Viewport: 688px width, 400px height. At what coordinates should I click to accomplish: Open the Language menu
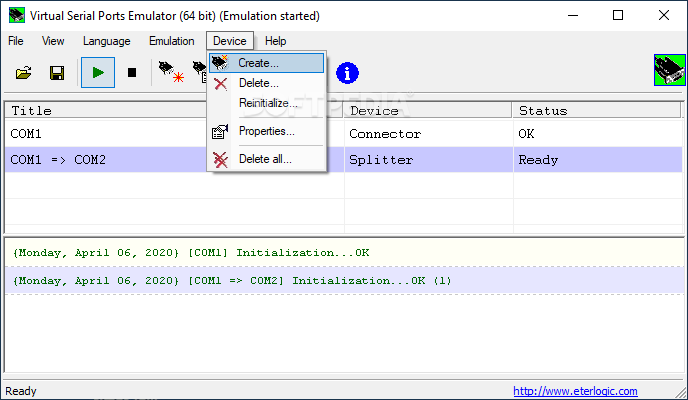click(107, 41)
